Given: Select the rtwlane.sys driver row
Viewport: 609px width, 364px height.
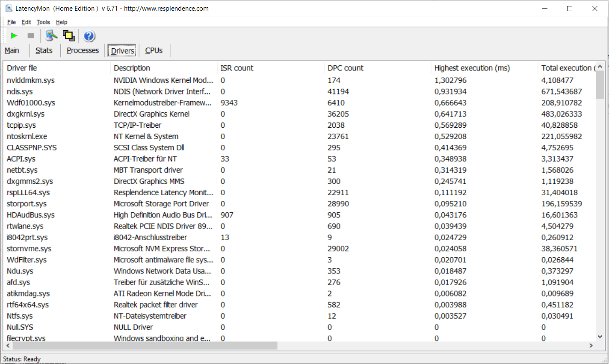Looking at the screenshot, I should click(299, 226).
